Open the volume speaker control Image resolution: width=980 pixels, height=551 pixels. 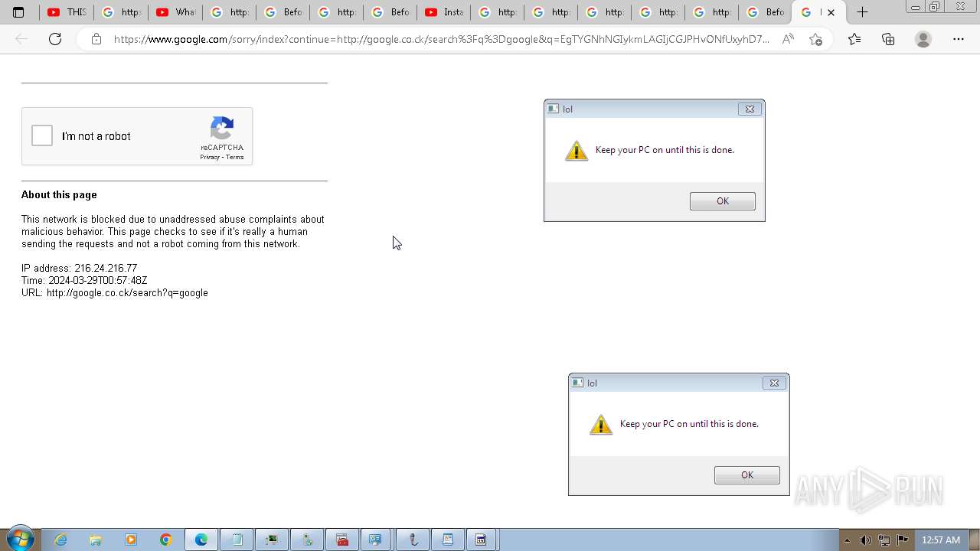pyautogui.click(x=865, y=540)
